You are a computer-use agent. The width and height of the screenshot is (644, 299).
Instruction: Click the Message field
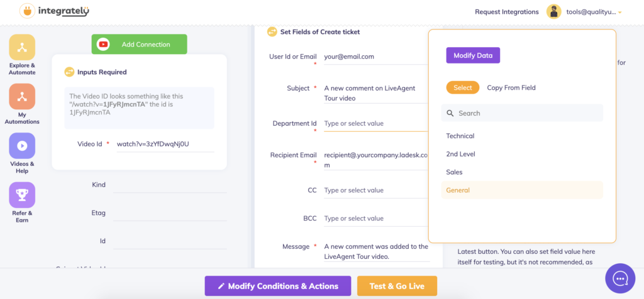(x=377, y=251)
